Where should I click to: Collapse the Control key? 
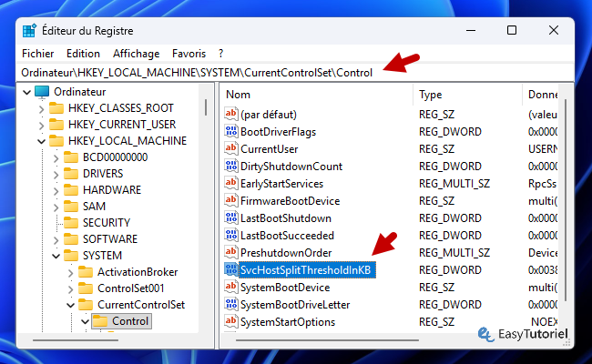[x=86, y=321]
